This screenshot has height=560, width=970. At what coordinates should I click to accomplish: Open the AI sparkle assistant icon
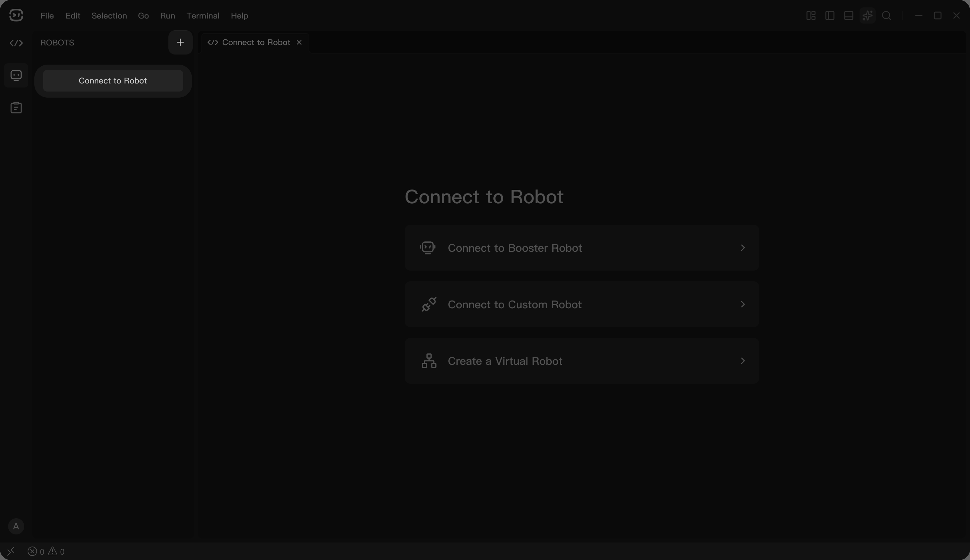(868, 15)
